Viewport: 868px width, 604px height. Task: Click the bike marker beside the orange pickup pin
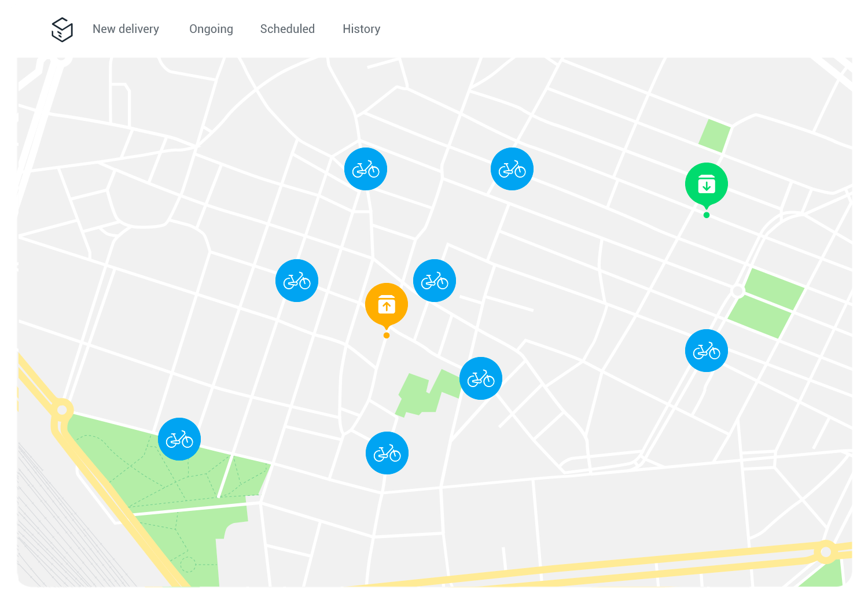[435, 281]
